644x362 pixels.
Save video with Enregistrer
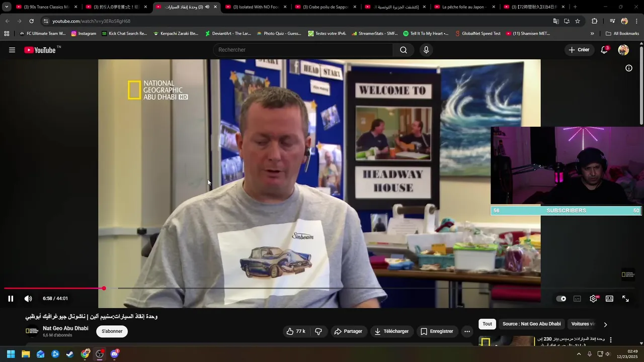pyautogui.click(x=437, y=331)
